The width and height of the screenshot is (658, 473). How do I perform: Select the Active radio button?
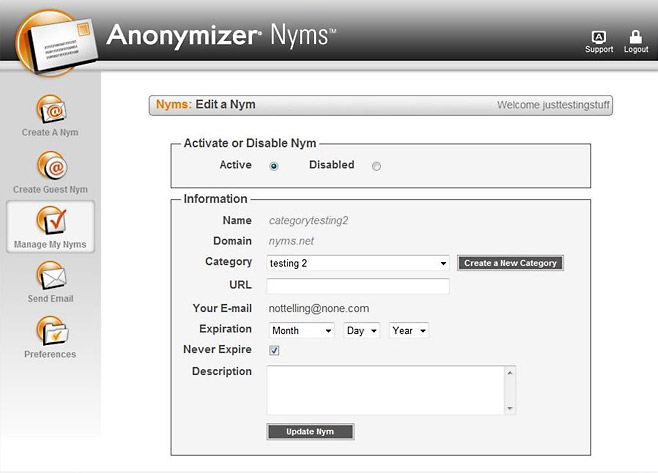tap(274, 166)
